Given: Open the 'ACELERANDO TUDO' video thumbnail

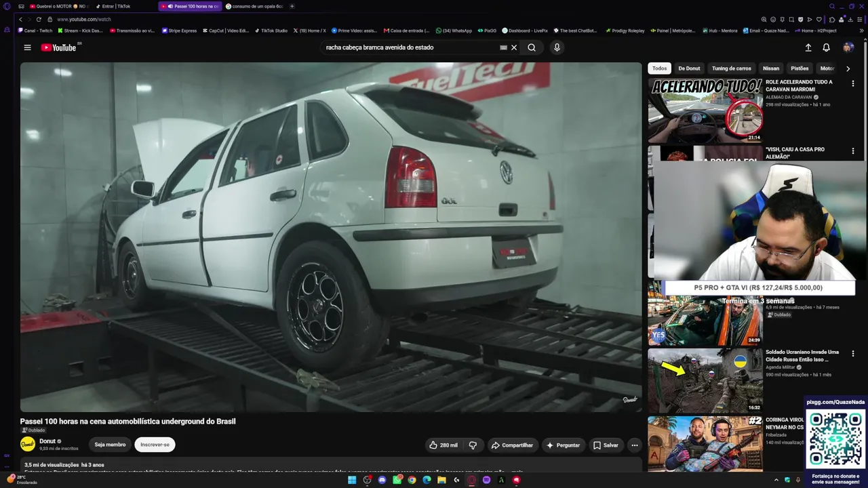Looking at the screenshot, I should click(705, 110).
